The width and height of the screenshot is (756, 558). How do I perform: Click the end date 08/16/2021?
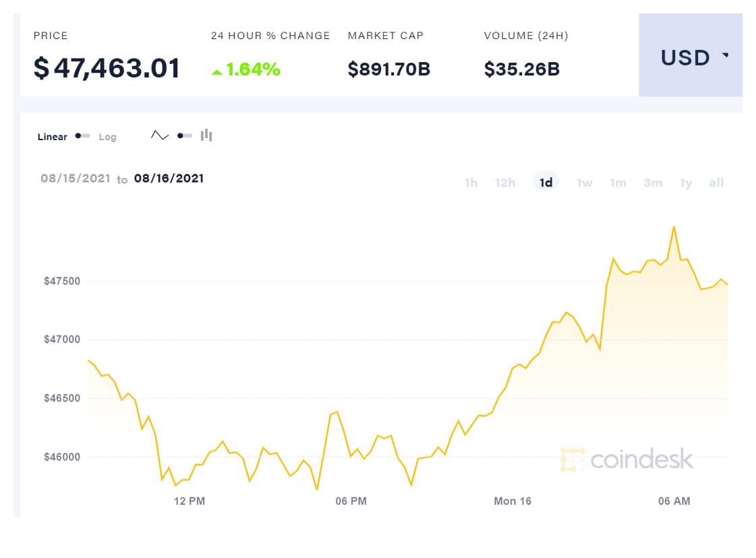169,179
